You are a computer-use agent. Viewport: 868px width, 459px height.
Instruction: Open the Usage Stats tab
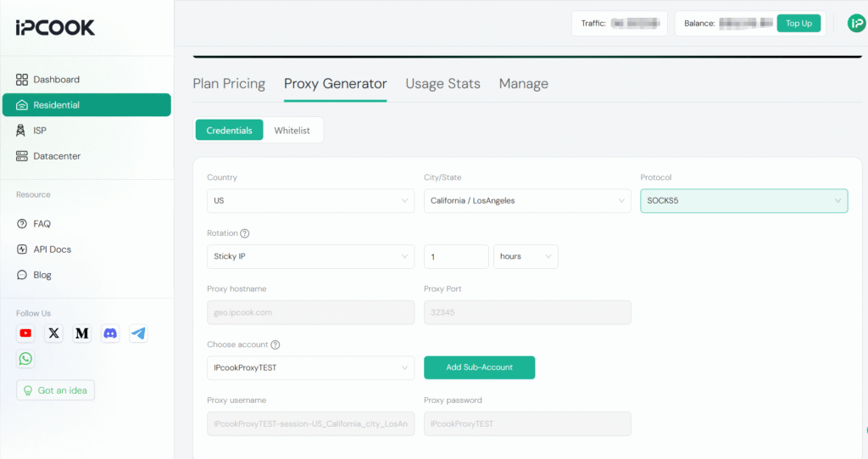pyautogui.click(x=442, y=83)
